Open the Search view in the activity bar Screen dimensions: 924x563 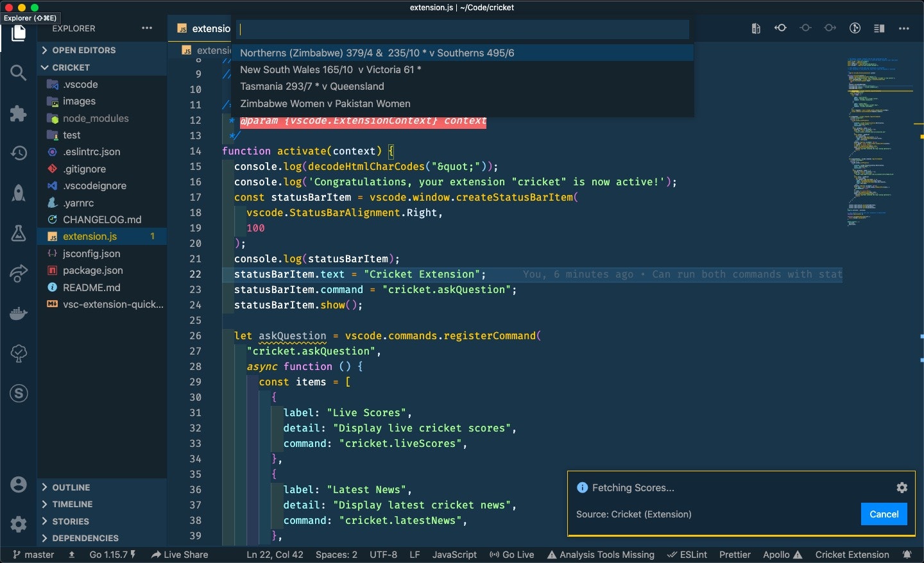click(x=17, y=72)
